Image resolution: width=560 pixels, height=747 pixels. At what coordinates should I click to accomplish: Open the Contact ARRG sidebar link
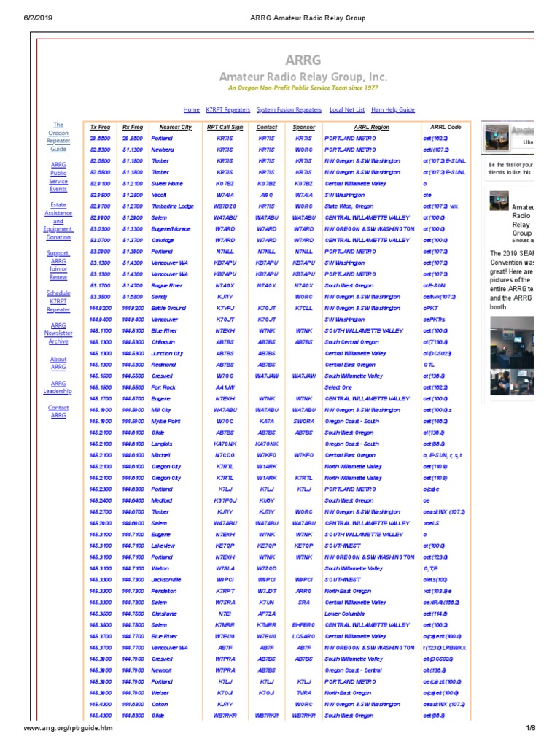[x=58, y=411]
